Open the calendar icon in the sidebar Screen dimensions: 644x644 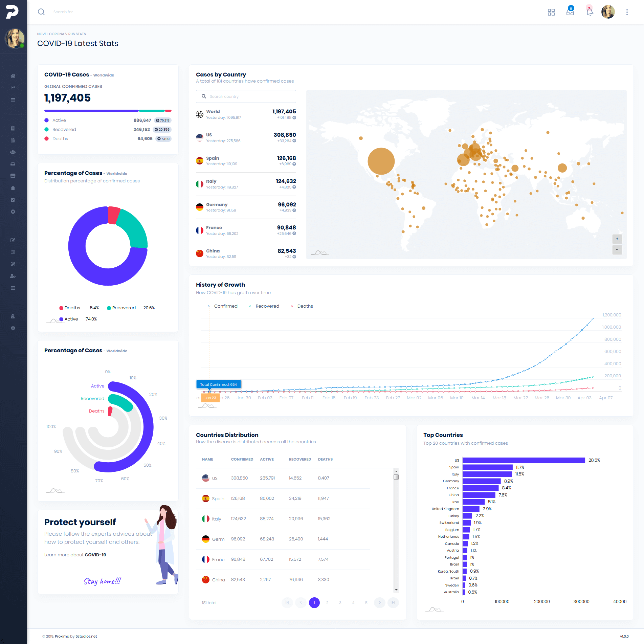pyautogui.click(x=13, y=140)
